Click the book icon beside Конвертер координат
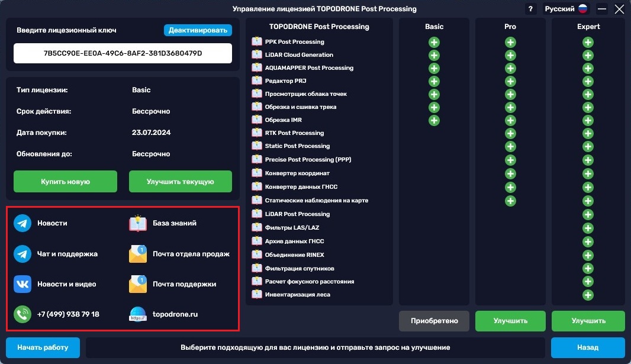The image size is (631, 364). 257,173
